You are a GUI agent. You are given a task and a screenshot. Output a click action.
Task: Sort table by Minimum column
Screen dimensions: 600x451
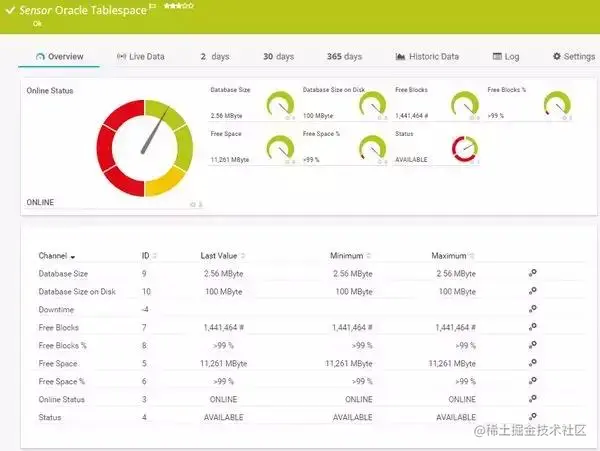351,256
